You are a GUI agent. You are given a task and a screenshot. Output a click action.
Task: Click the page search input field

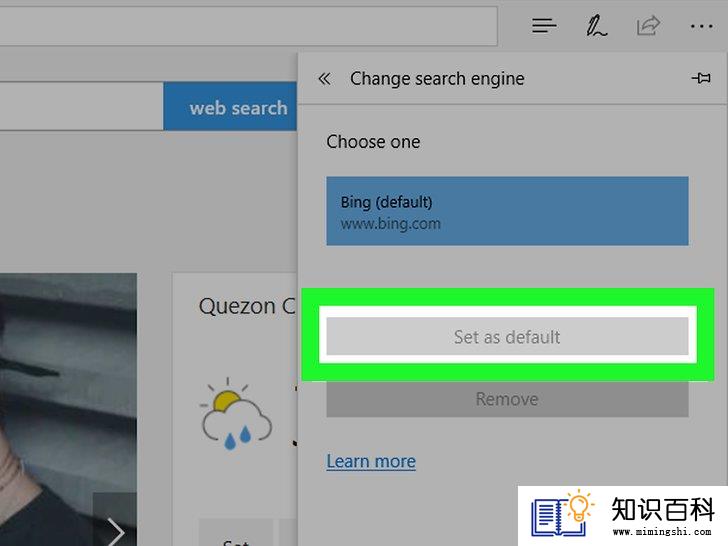tap(81, 106)
